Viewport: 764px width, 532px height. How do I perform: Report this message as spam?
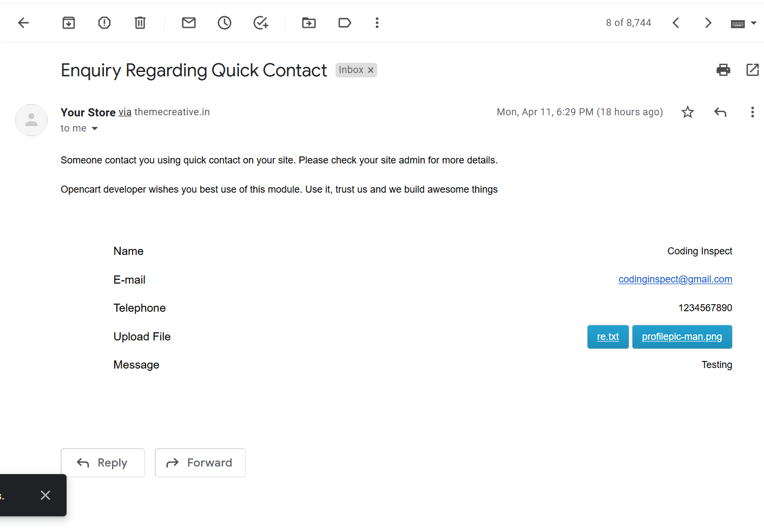pos(104,23)
